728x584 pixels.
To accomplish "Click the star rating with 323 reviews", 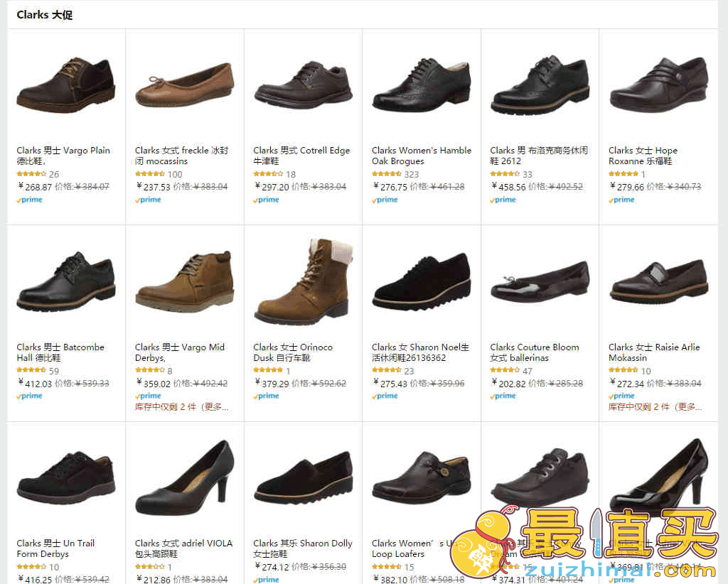I will tap(387, 174).
